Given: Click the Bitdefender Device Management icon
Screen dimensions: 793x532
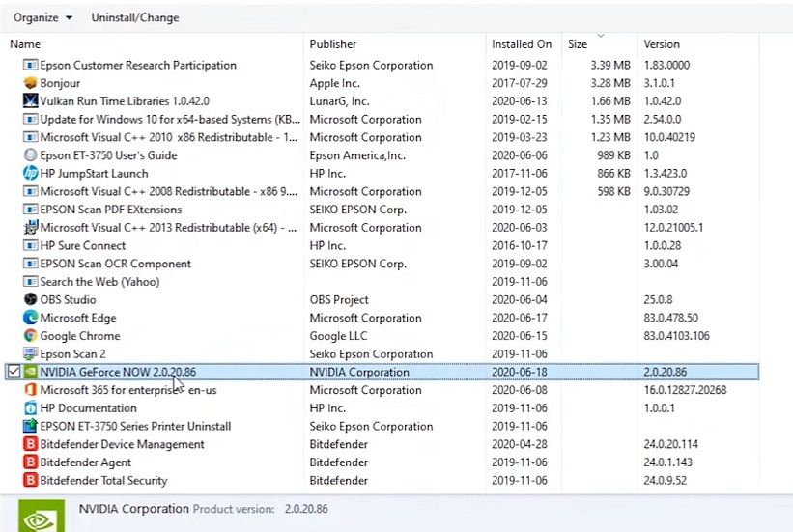Looking at the screenshot, I should [x=30, y=444].
